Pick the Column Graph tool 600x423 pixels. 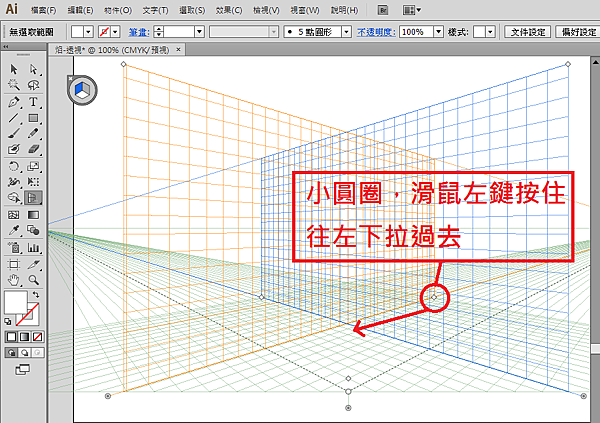[x=34, y=248]
